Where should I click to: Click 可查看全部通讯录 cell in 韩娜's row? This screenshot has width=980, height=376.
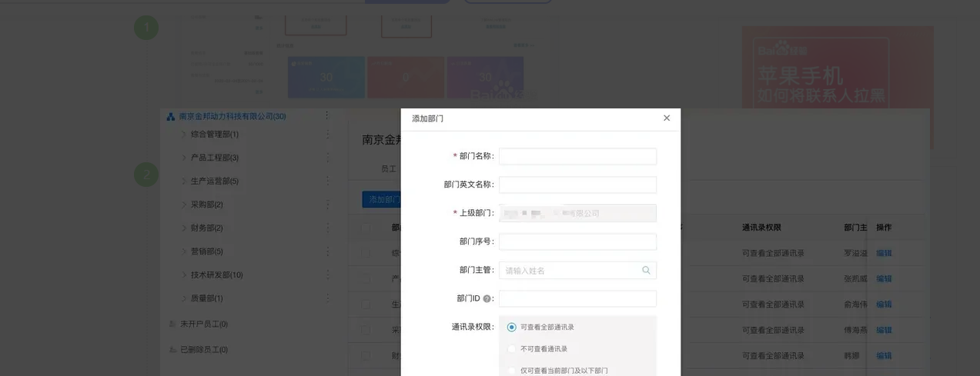(773, 356)
